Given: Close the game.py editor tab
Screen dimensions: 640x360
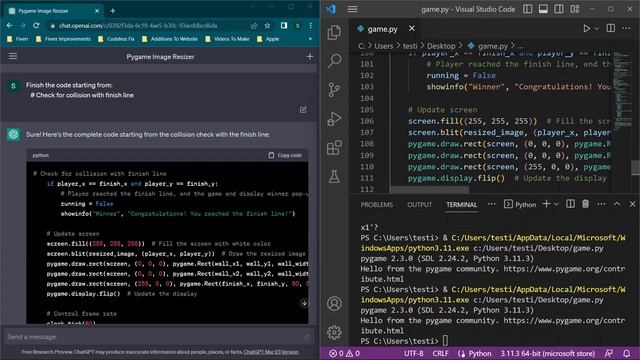Looking at the screenshot, I should coord(411,28).
